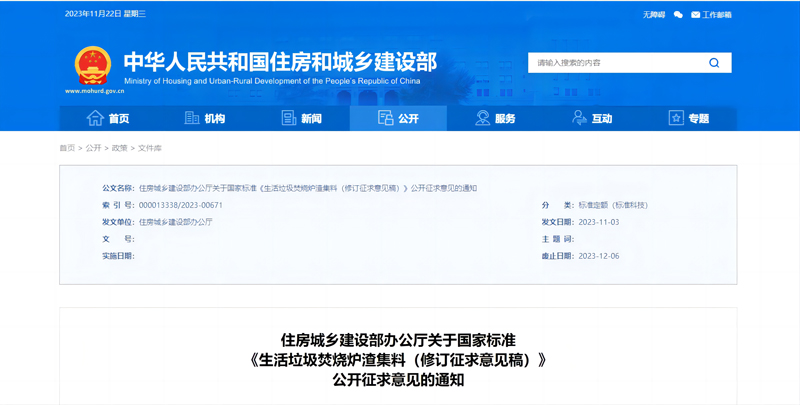Viewport: 800px width, 405px height.
Task: Click the expiry date 2023-12-06
Action: pos(598,256)
